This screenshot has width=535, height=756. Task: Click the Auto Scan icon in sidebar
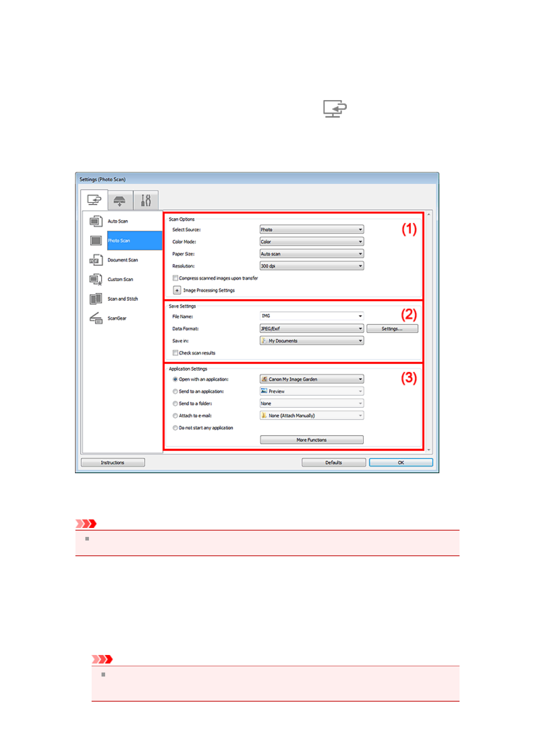click(96, 221)
